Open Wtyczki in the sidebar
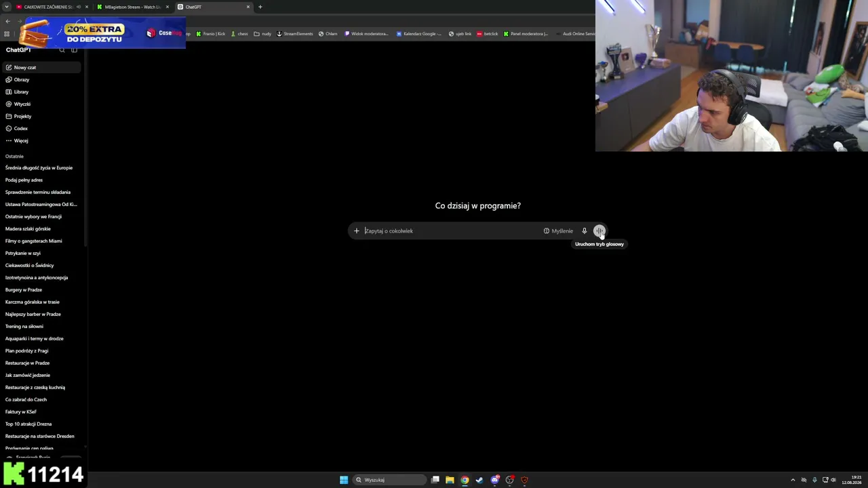The width and height of the screenshot is (868, 488). point(41,104)
